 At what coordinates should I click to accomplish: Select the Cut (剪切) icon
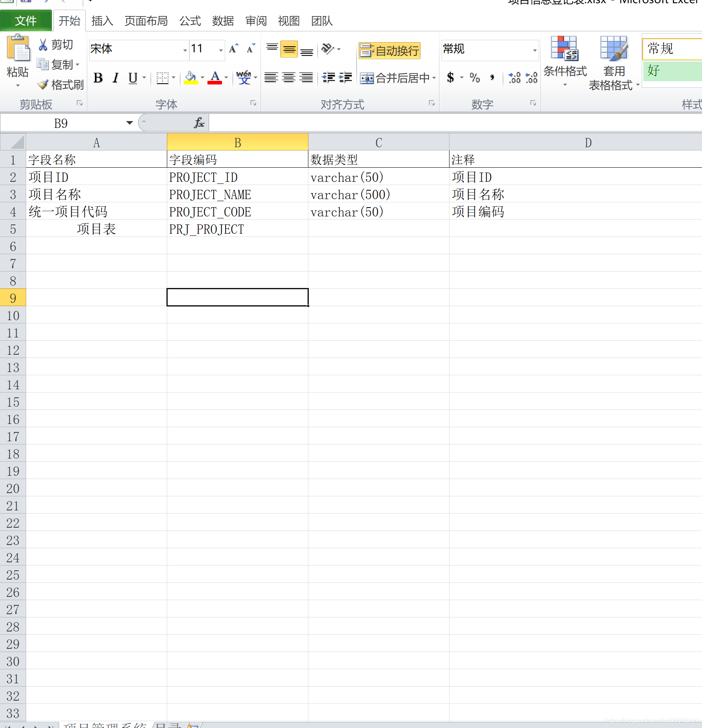pyautogui.click(x=43, y=45)
